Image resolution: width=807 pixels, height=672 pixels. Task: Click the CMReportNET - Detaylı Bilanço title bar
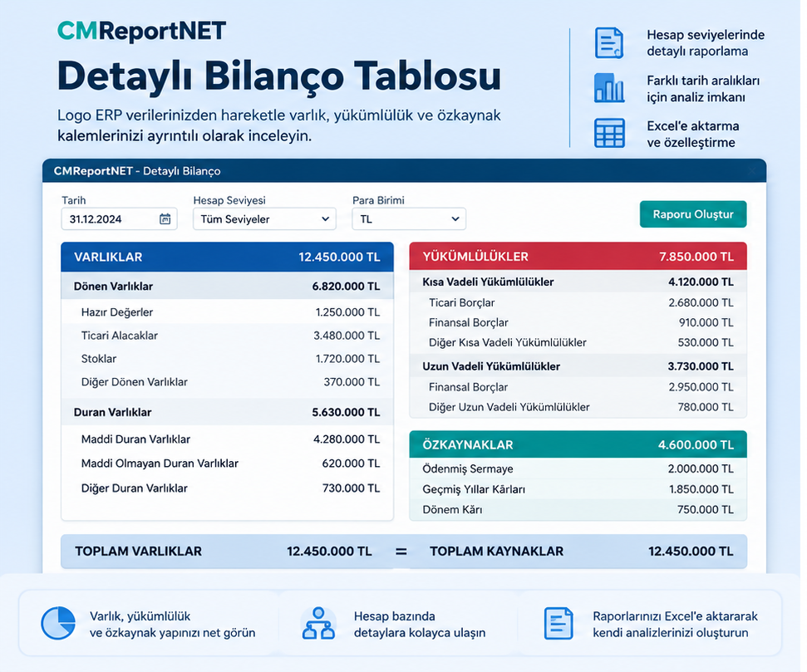(x=404, y=171)
